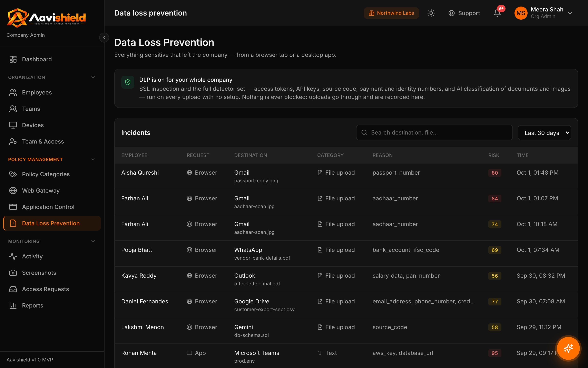
Task: Select Application Control in the sidebar
Action: tap(52, 207)
